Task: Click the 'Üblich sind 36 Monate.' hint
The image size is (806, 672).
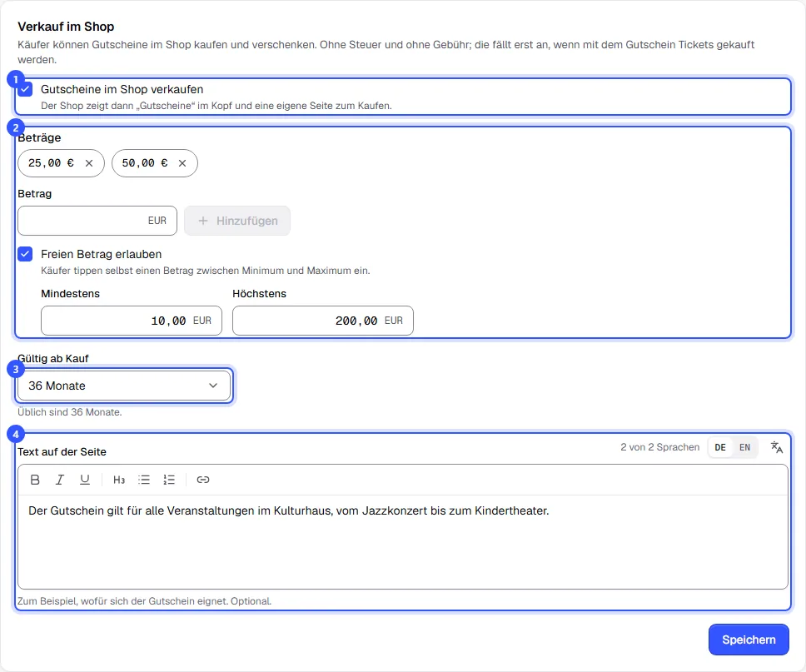Action: tap(70, 412)
